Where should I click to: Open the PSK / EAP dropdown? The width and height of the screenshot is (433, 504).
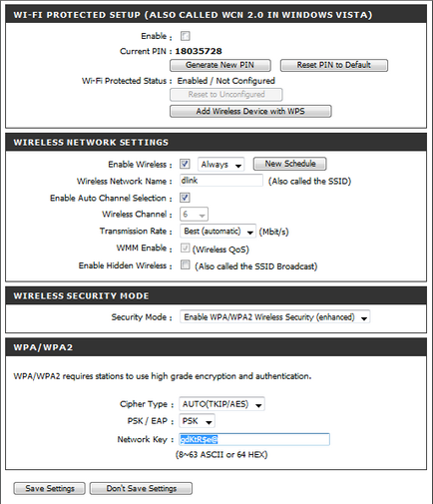pos(197,421)
